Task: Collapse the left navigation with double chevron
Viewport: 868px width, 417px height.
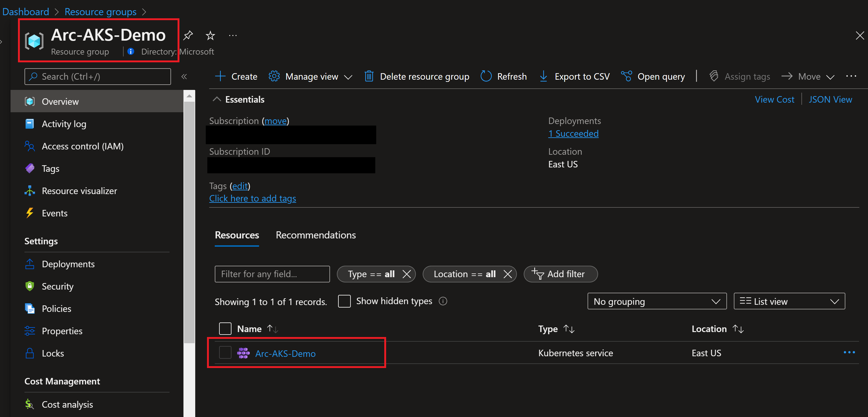Action: tap(184, 77)
